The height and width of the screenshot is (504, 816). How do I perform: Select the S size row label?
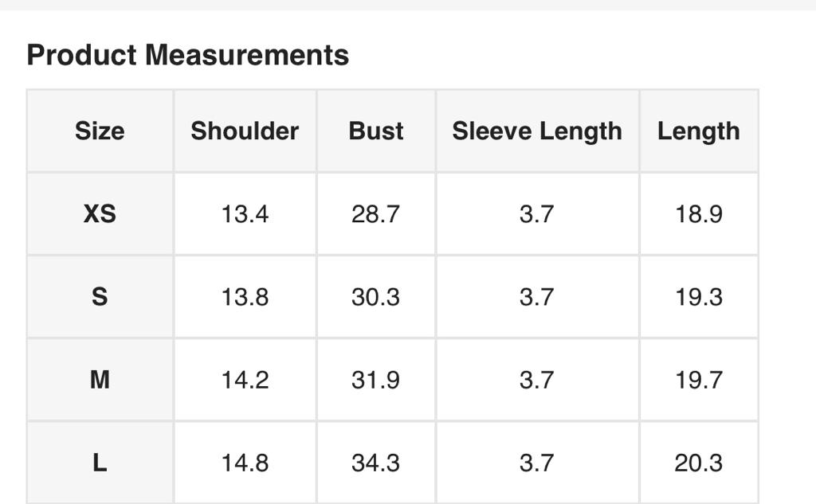[x=100, y=297]
